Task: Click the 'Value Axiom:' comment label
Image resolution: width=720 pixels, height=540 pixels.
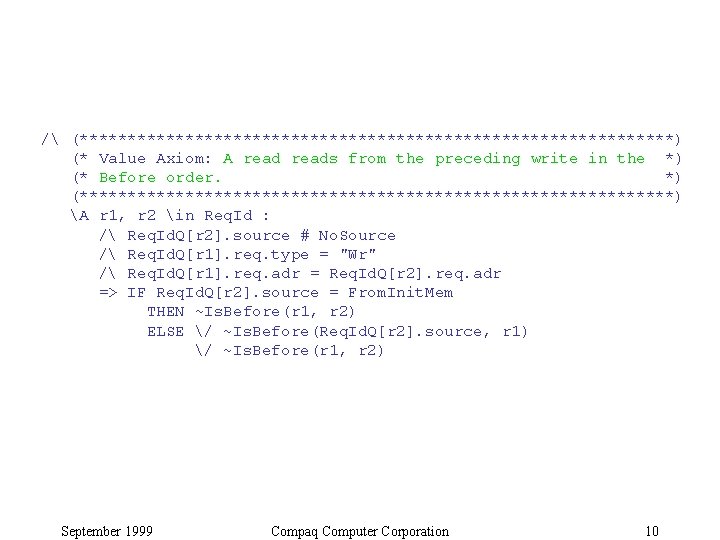Action: [155, 159]
